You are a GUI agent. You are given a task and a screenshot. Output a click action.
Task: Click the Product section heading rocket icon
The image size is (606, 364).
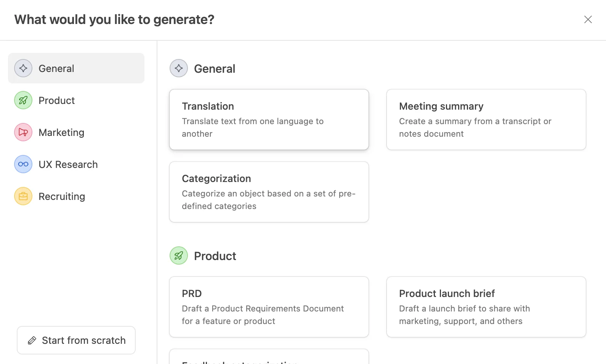[x=179, y=256]
